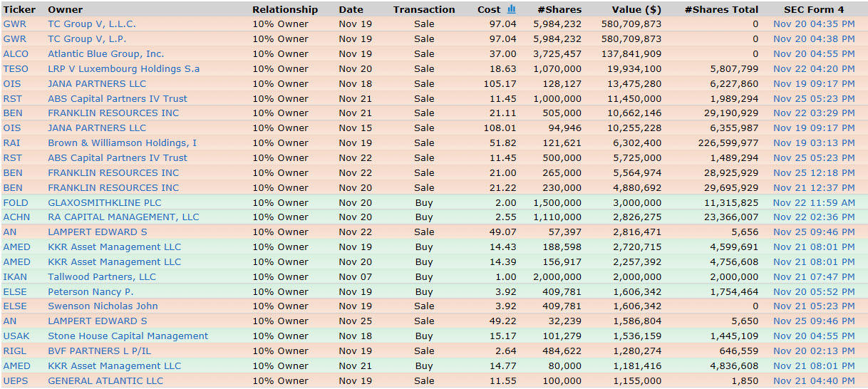
Task: Open the TESO ticker link
Action: click(16, 69)
